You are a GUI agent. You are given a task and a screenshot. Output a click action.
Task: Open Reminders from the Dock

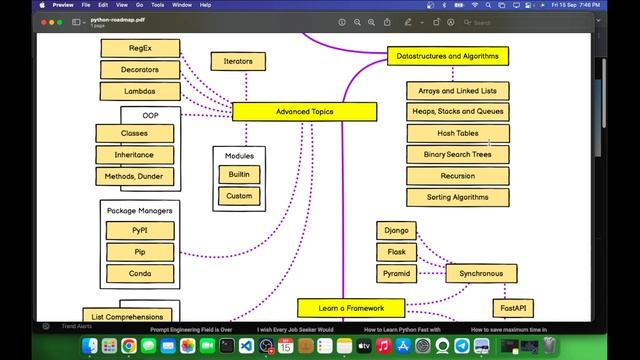[x=325, y=346]
